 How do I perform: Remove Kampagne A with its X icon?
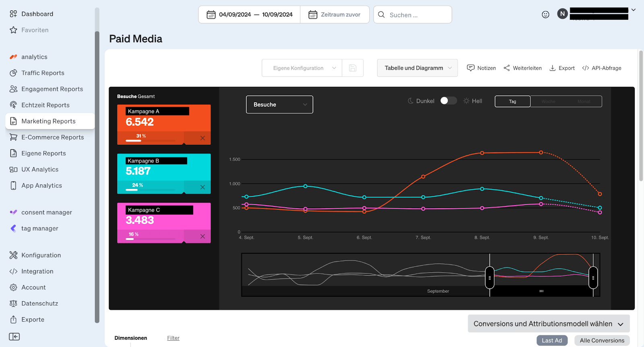click(x=202, y=138)
